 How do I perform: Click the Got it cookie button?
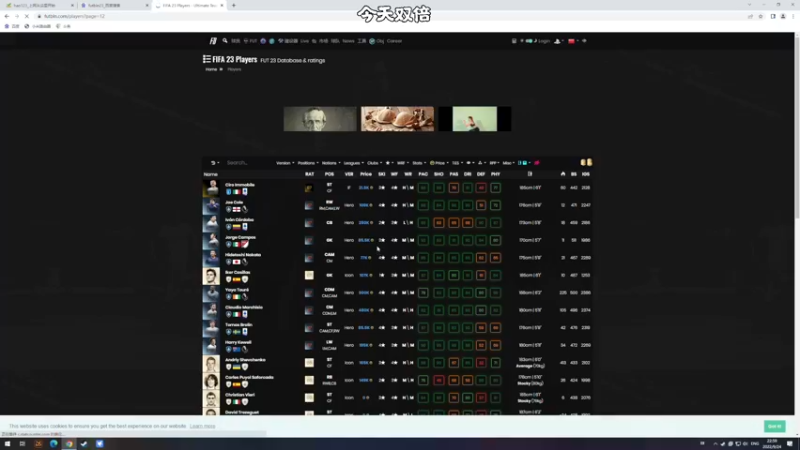pos(774,426)
